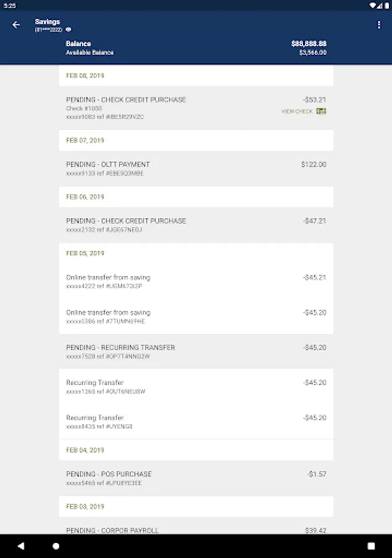Open the pending Recurring Transfer transaction

click(196, 352)
